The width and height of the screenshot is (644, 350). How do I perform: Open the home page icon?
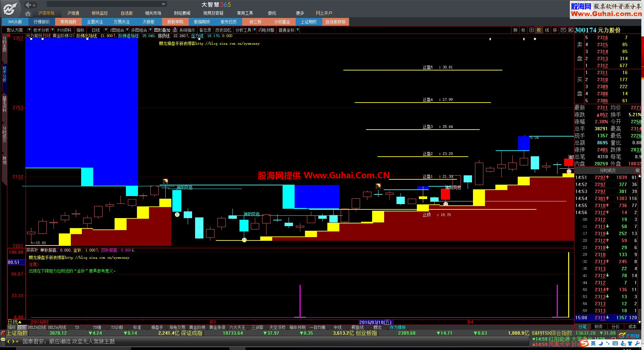pyautogui.click(x=28, y=13)
